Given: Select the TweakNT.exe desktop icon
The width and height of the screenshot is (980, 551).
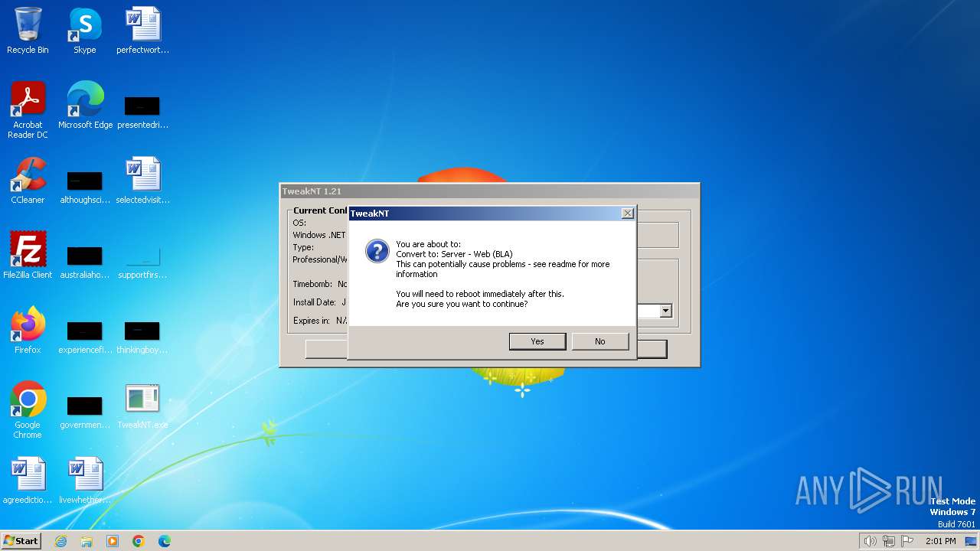Looking at the screenshot, I should [x=142, y=406].
